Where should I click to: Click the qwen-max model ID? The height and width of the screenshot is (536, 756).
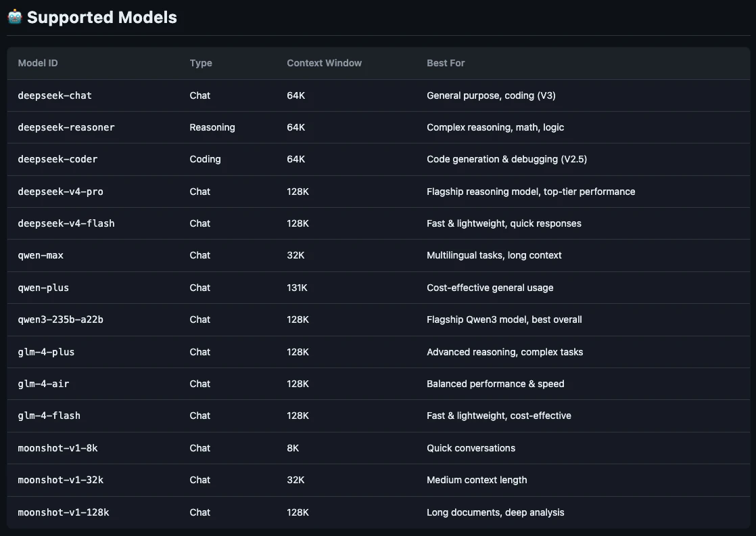pos(41,255)
